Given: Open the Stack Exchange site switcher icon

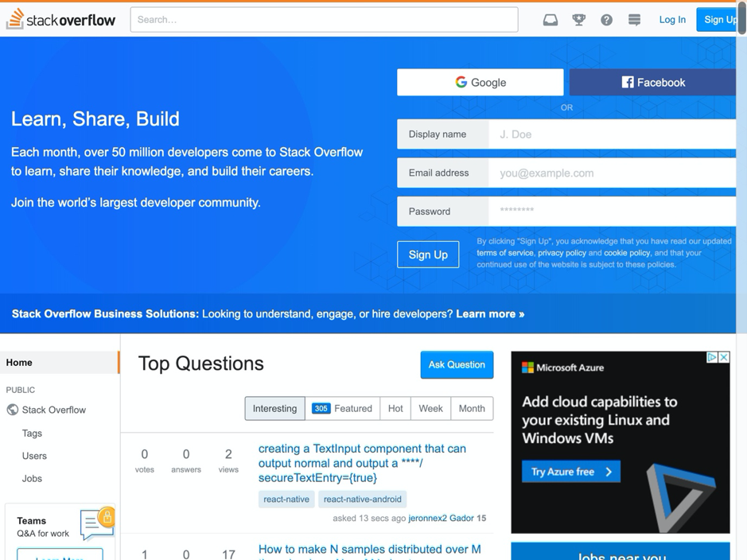Looking at the screenshot, I should click(634, 19).
